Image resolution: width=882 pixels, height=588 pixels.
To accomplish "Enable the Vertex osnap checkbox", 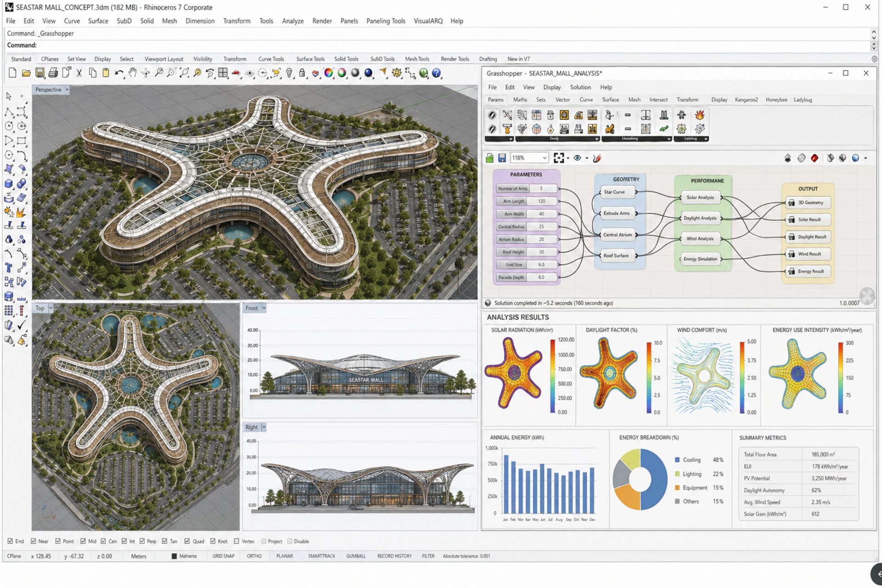I will (237, 541).
